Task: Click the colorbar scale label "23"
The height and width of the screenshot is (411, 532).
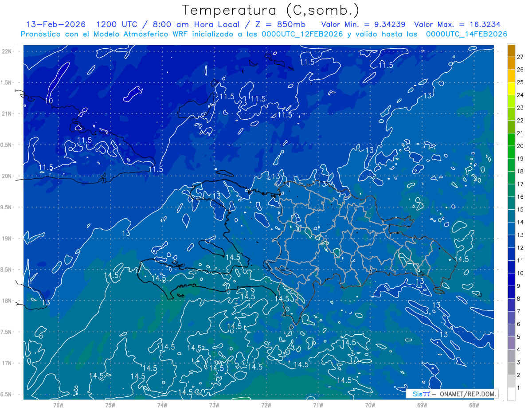Action: pyautogui.click(x=520, y=108)
